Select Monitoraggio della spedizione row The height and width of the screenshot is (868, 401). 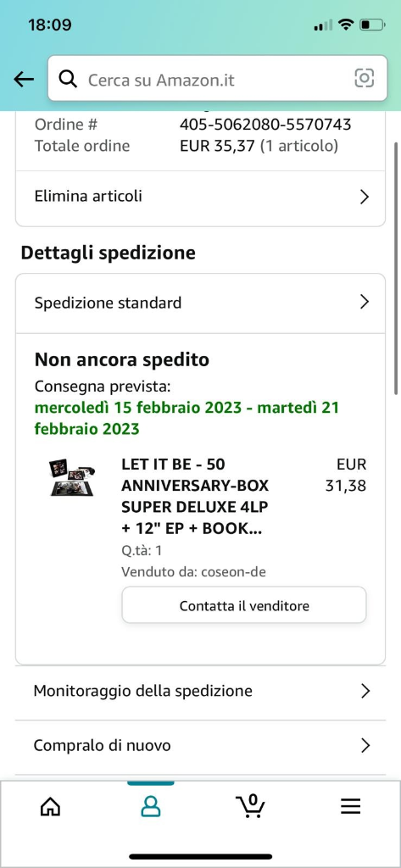click(200, 692)
